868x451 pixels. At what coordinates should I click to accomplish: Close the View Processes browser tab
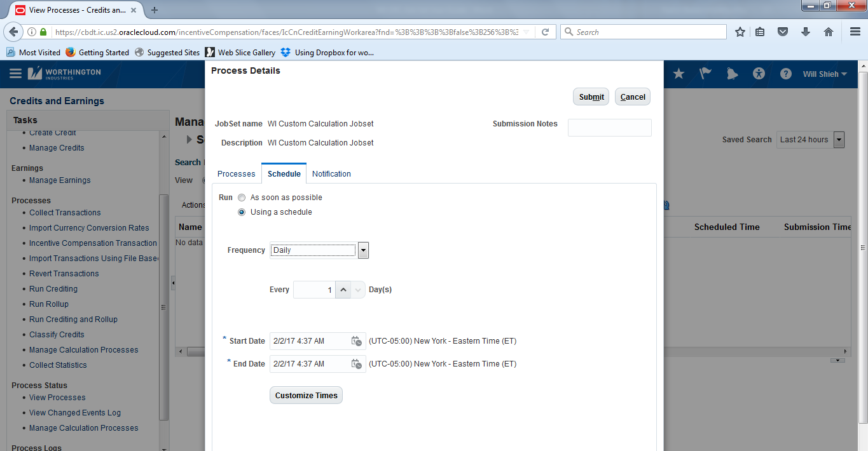pyautogui.click(x=135, y=10)
